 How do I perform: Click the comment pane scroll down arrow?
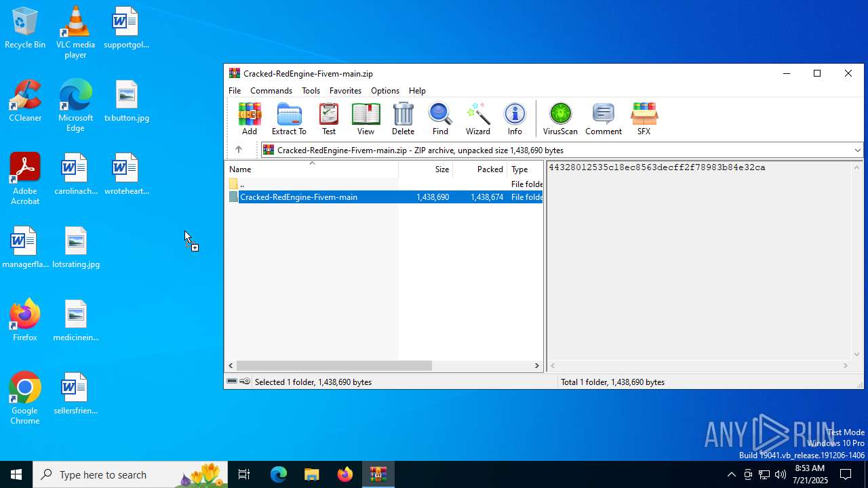point(856,354)
